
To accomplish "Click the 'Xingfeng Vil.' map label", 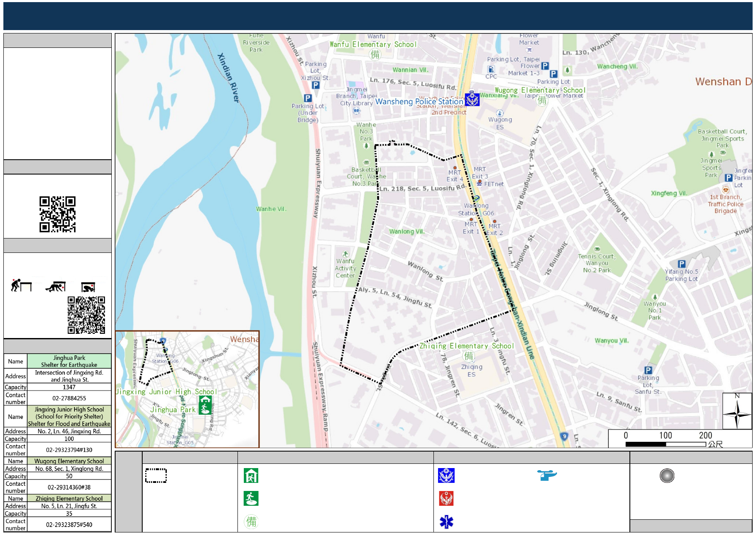I will pos(669,193).
